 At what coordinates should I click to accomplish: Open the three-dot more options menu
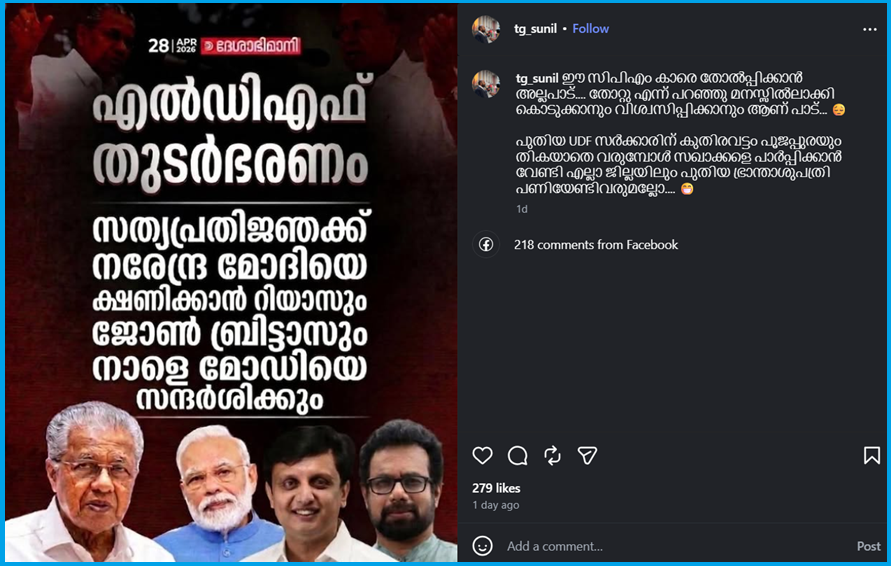click(869, 29)
